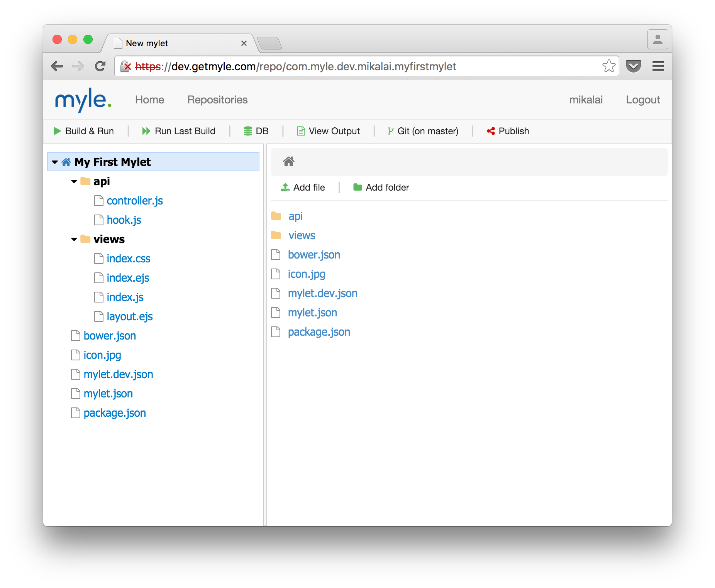
Task: Click the View Output document icon
Action: pyautogui.click(x=301, y=131)
